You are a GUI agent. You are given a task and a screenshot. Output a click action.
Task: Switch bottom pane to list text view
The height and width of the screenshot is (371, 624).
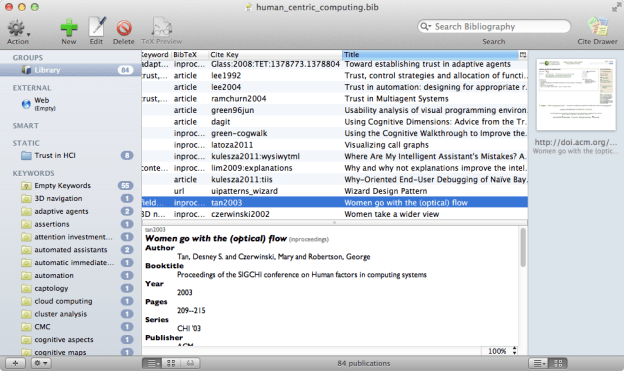[x=152, y=363]
